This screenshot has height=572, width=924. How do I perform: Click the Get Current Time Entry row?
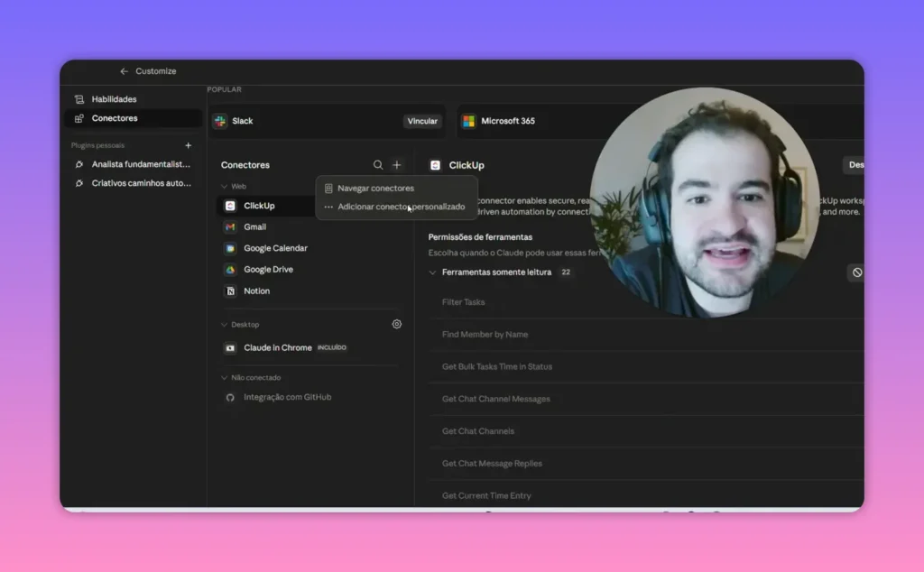646,494
